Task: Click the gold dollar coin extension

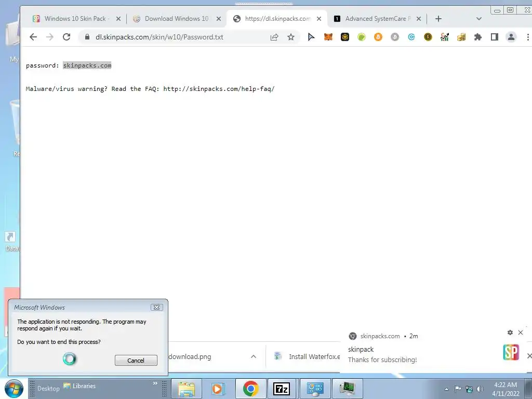Action: coord(428,37)
